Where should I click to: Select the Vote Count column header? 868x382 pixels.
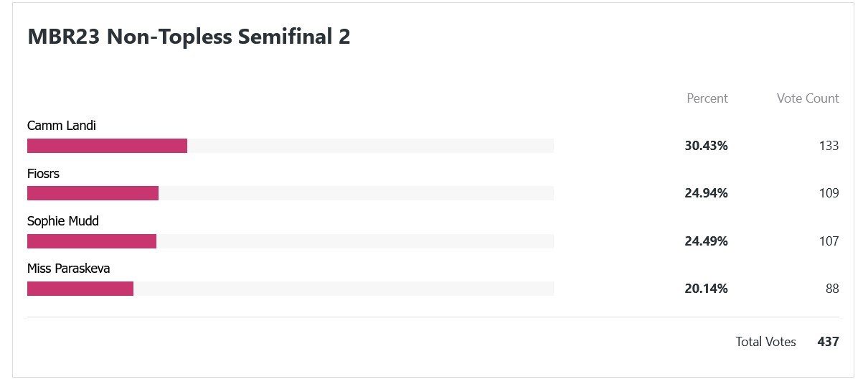[x=807, y=98]
